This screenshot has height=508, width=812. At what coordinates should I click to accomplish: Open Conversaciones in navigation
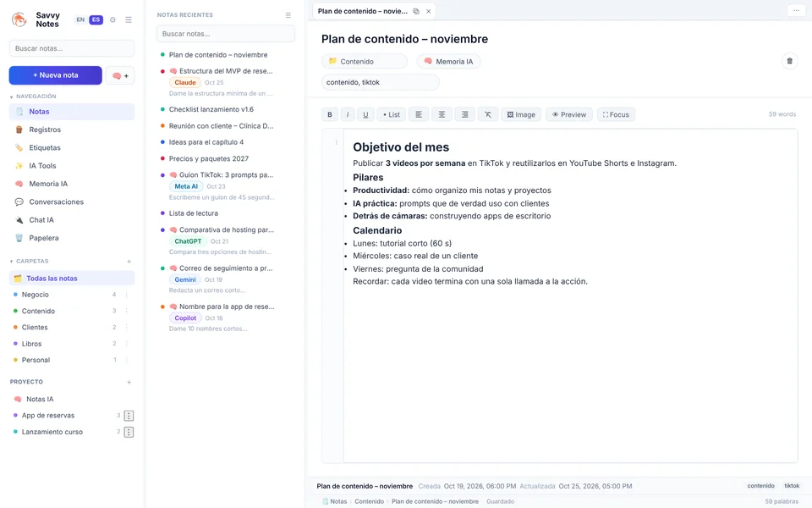(71, 202)
